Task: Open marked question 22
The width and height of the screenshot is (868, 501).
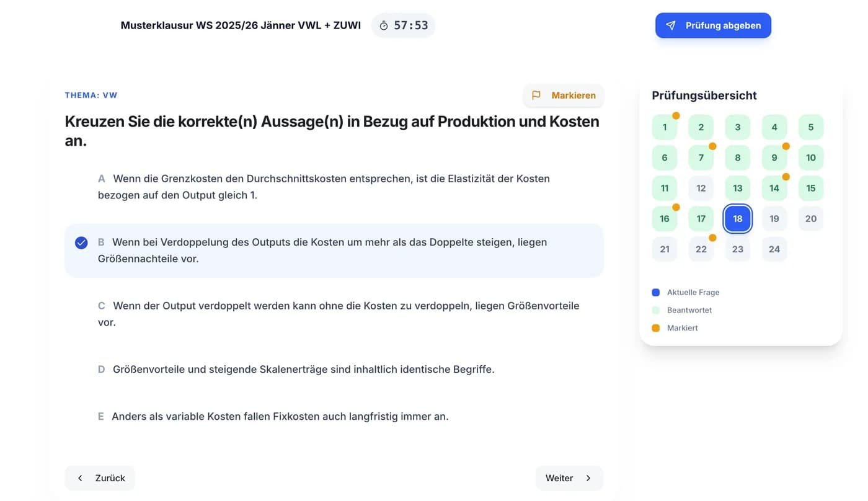Action: click(x=701, y=249)
